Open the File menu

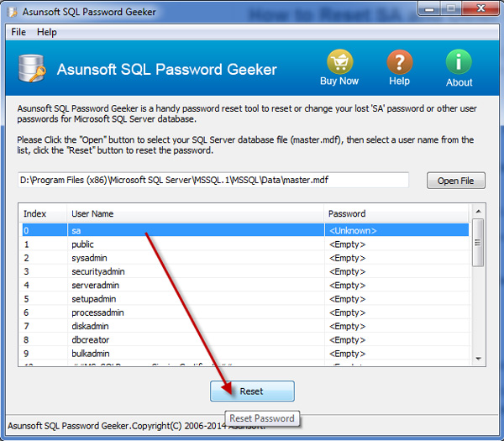pyautogui.click(x=18, y=32)
